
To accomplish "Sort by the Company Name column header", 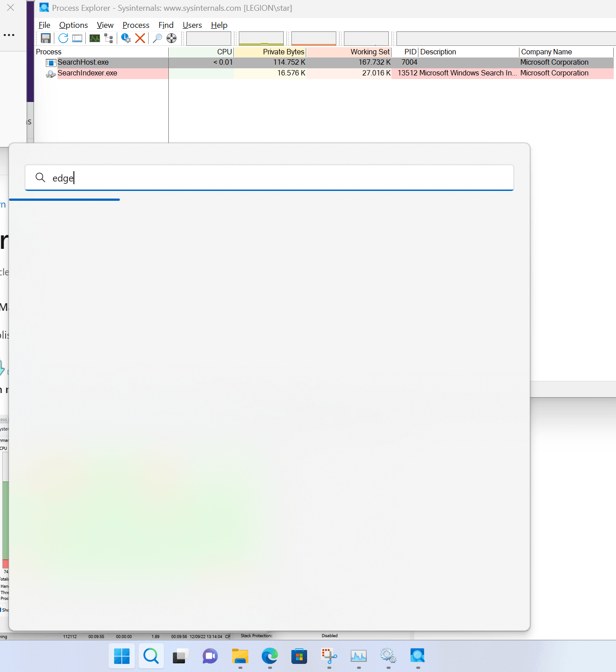I will pyautogui.click(x=566, y=52).
